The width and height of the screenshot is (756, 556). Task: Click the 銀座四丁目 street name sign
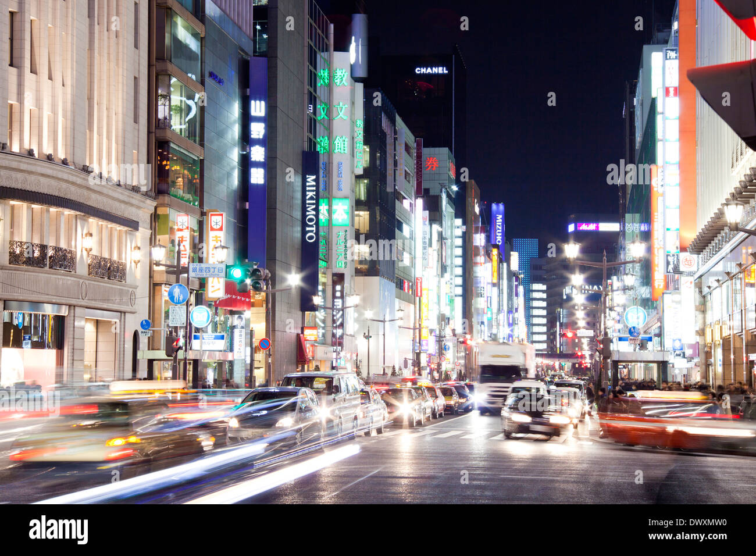[x=207, y=270]
